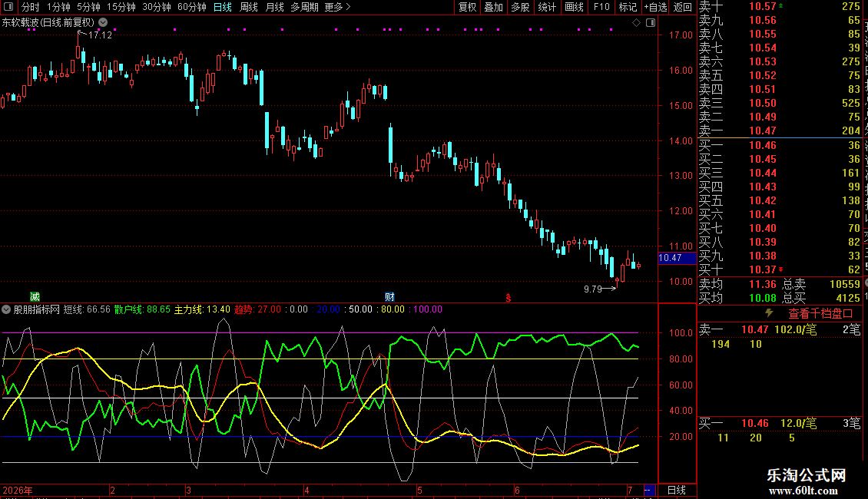Select the 卖五 10.52 order row
The width and height of the screenshot is (868, 499).
[x=780, y=75]
